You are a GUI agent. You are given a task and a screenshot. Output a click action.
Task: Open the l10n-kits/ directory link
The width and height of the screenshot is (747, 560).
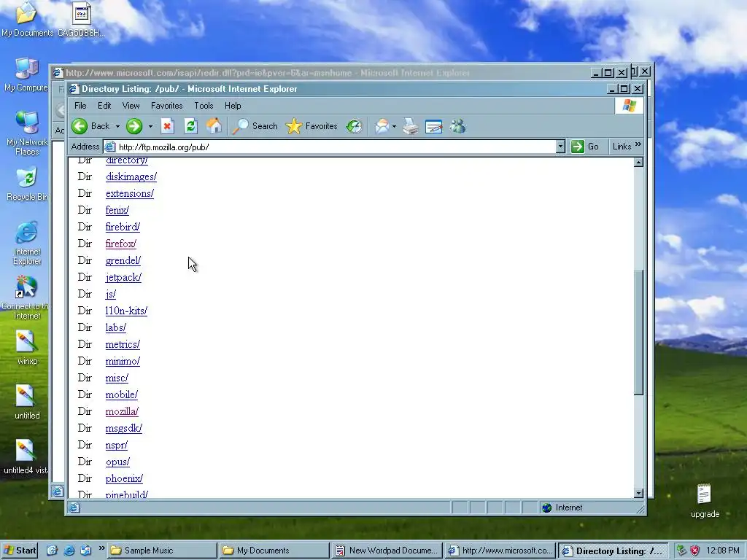[126, 311]
